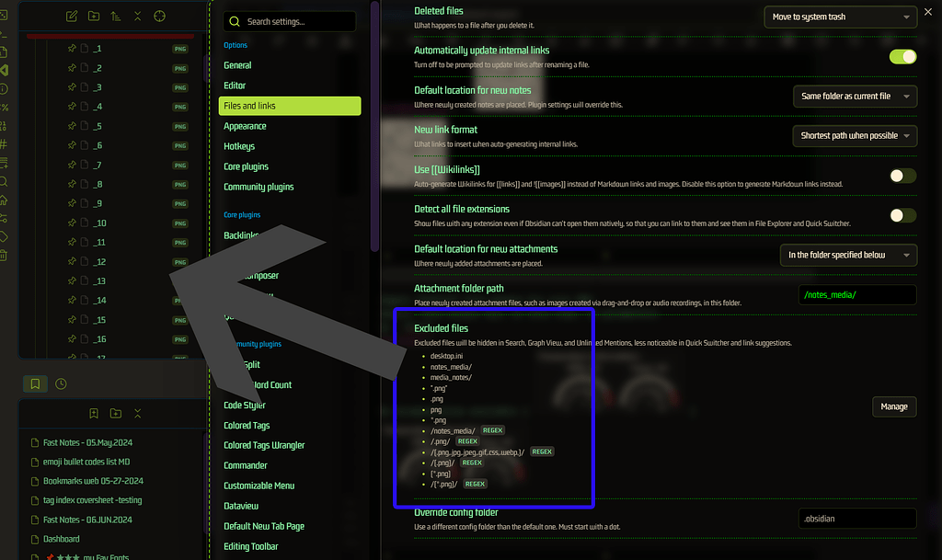Create a new note
The width and height of the screenshot is (942, 560).
(x=70, y=16)
